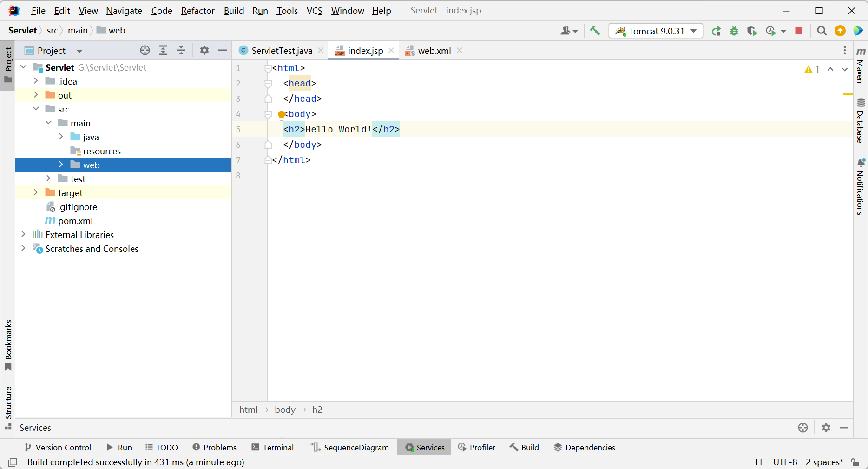This screenshot has width=868, height=469.
Task: Expand the java folder
Action: [x=61, y=137]
